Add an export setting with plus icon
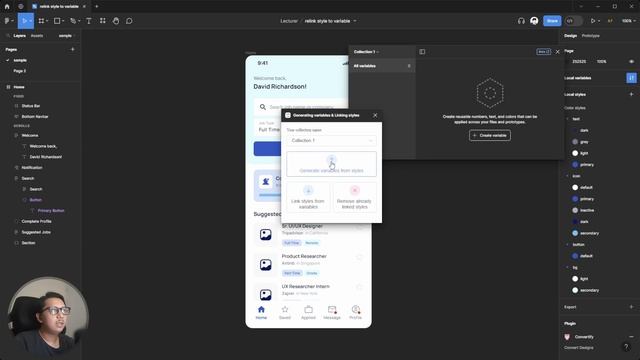The image size is (640, 360). [x=631, y=307]
